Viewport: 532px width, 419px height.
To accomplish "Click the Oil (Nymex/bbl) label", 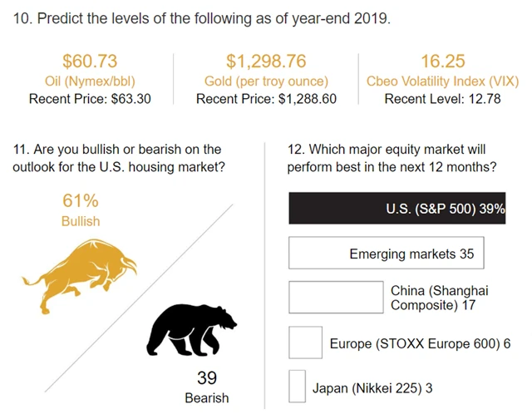I will coord(90,81).
